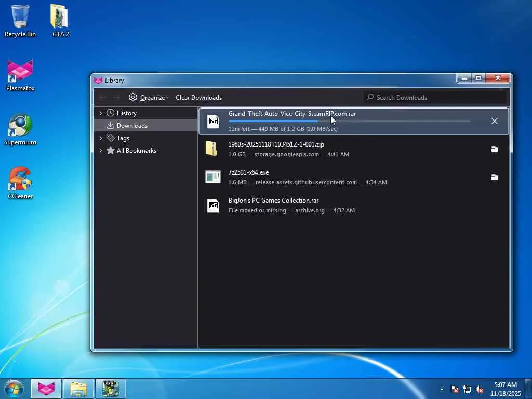This screenshot has width=532, height=399.
Task: Click the storage.googleapis.com details line
Action: pos(289,154)
